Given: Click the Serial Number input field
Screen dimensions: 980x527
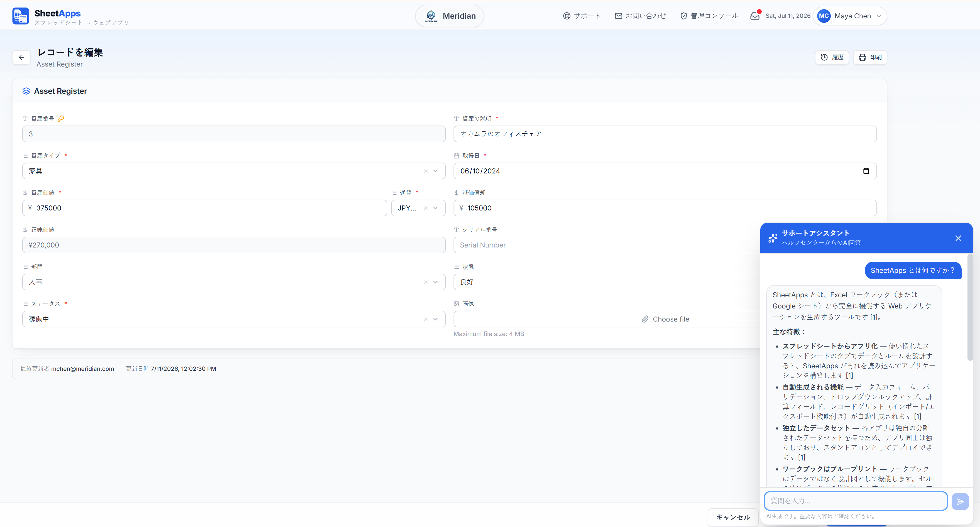Looking at the screenshot, I should pos(606,245).
